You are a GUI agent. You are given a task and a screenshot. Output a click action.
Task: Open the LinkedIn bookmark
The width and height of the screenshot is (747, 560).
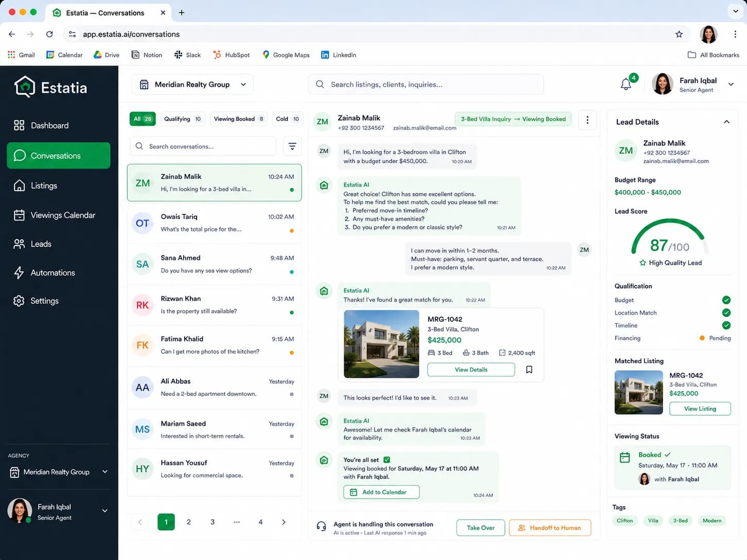338,55
